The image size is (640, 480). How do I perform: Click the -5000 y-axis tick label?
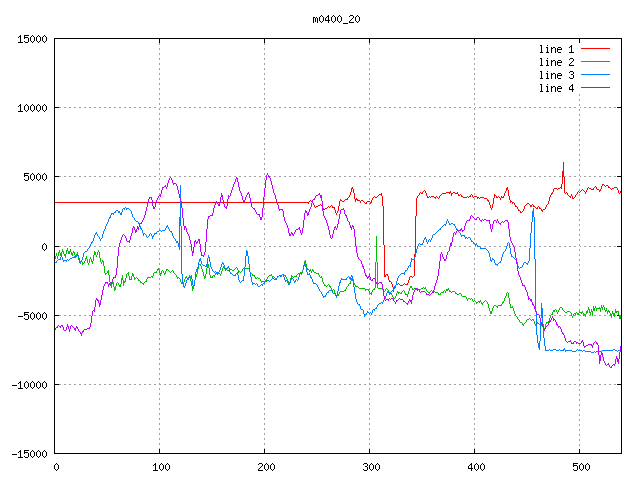[31, 315]
